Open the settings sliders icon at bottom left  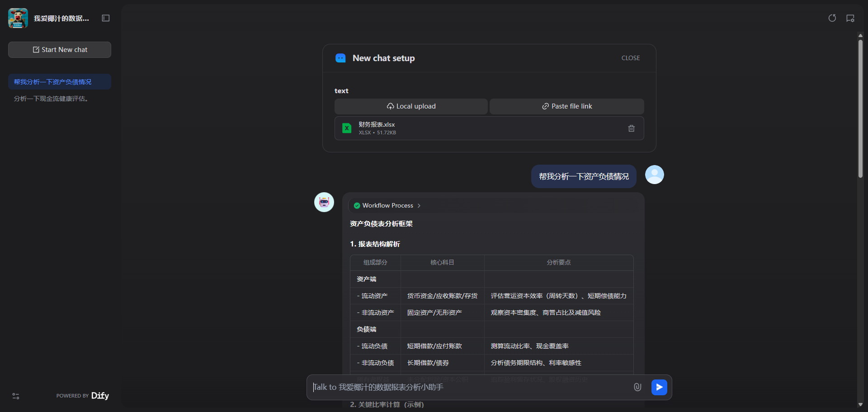point(16,396)
